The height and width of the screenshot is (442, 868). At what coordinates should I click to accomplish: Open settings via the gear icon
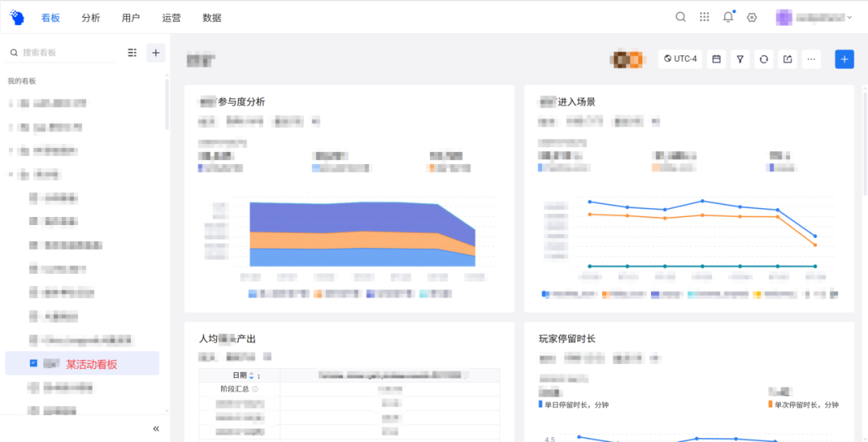coord(751,17)
